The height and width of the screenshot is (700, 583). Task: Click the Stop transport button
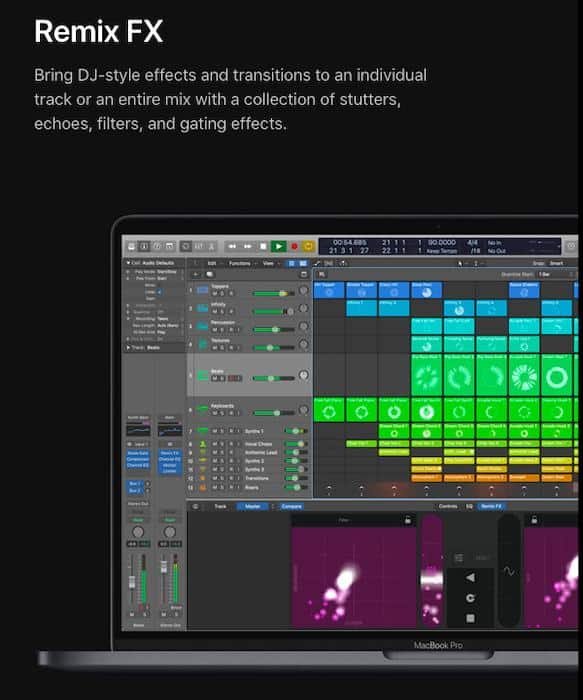[x=263, y=246]
